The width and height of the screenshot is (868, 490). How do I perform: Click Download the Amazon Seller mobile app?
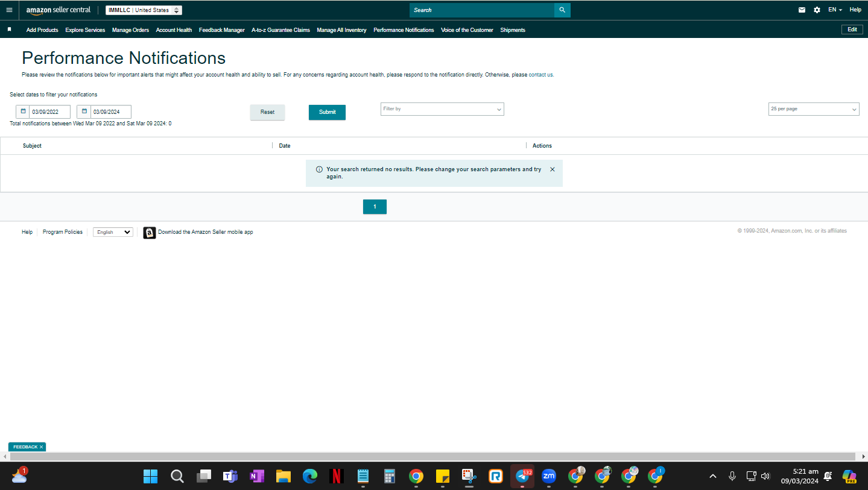point(206,232)
